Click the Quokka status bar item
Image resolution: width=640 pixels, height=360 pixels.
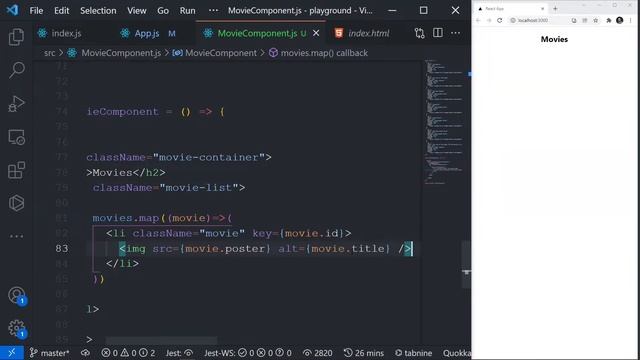click(457, 353)
